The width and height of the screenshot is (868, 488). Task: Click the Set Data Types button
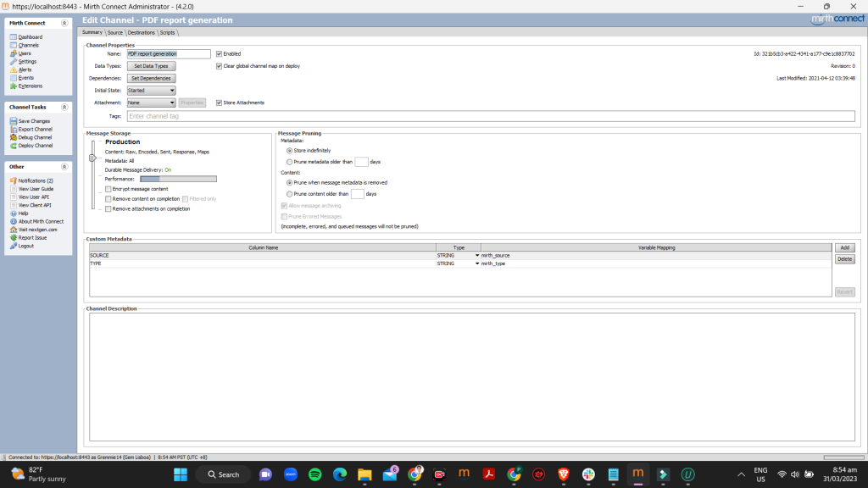point(151,66)
